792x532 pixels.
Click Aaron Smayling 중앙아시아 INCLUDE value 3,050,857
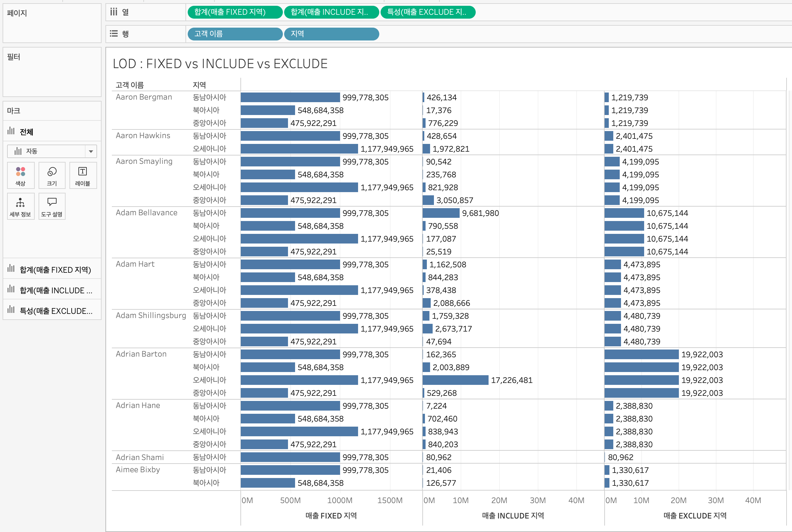[x=455, y=200]
